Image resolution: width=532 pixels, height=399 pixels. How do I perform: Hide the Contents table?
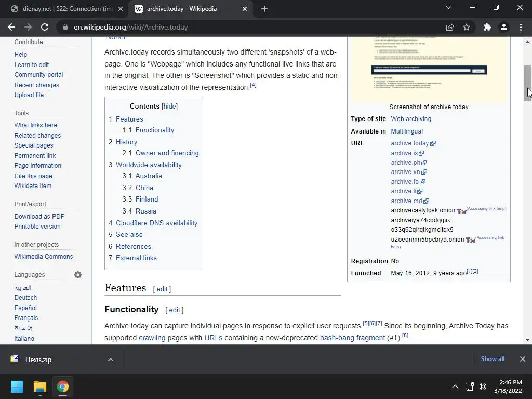coord(170,106)
